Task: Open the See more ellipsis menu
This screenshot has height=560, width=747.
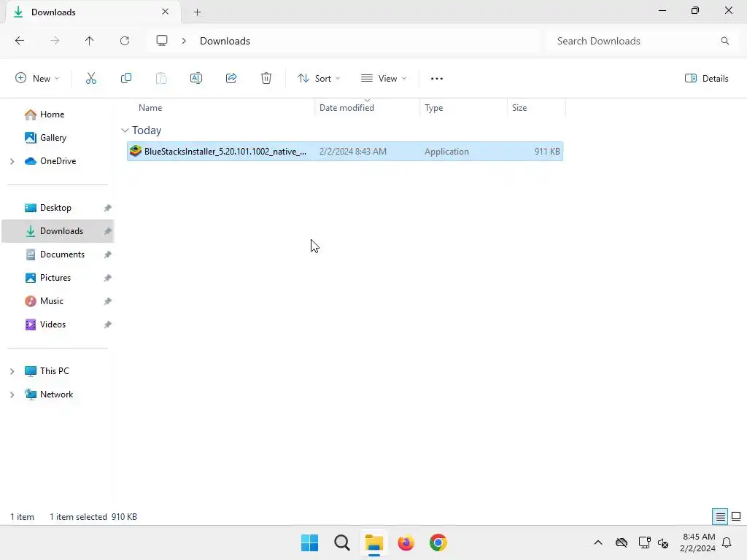Action: [437, 79]
